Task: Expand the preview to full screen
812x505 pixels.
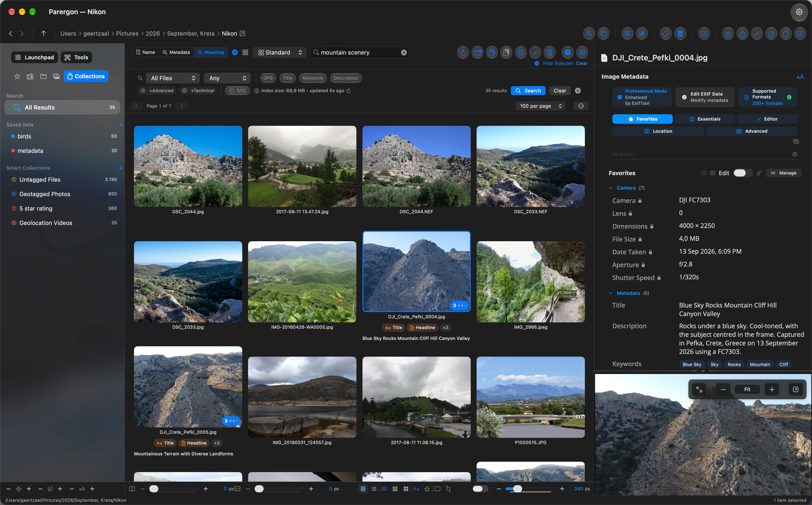Action: tap(699, 389)
